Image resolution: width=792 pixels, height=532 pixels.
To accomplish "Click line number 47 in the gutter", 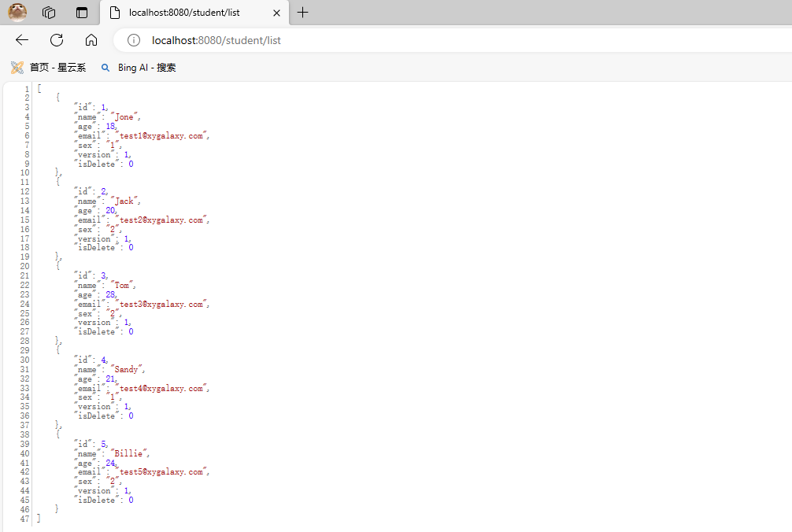I will [24, 519].
